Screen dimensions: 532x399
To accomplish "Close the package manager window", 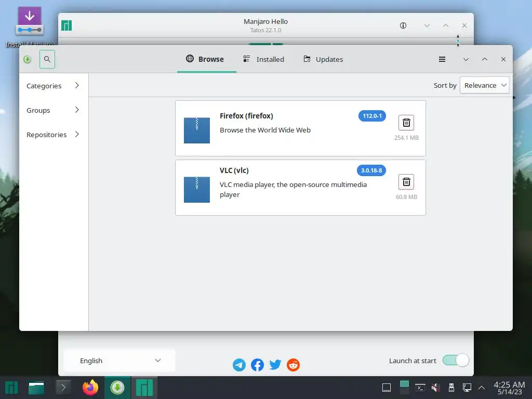I will click(x=503, y=59).
